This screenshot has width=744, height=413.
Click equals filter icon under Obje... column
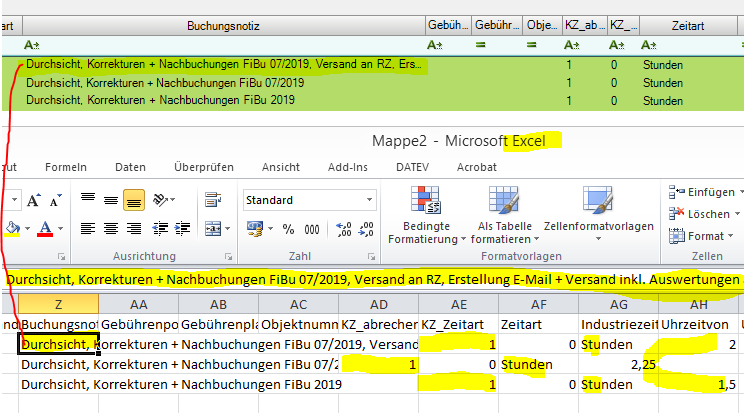[x=531, y=45]
